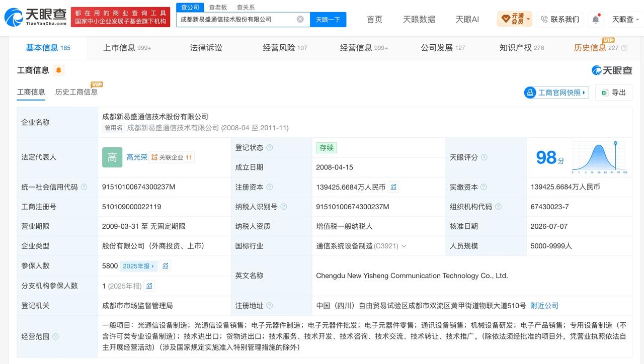This screenshot has height=364, width=644.
Task: Open notifications bell icon in header
Action: [596, 19]
